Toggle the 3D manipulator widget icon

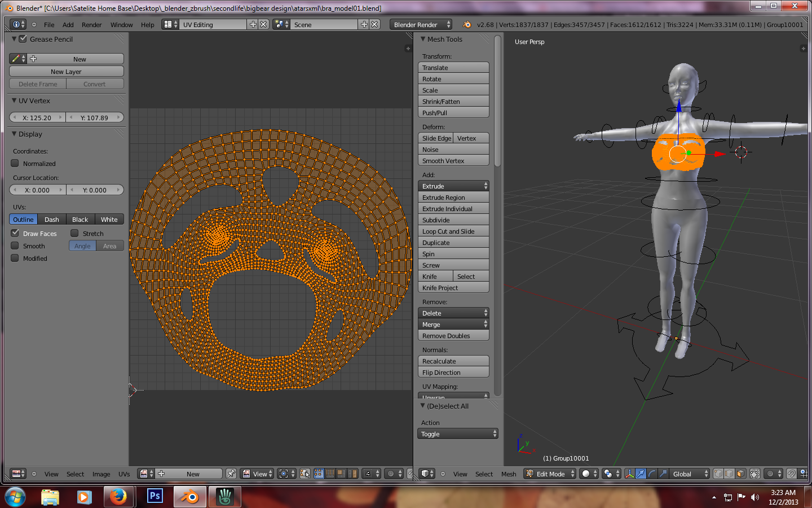pyautogui.click(x=629, y=474)
